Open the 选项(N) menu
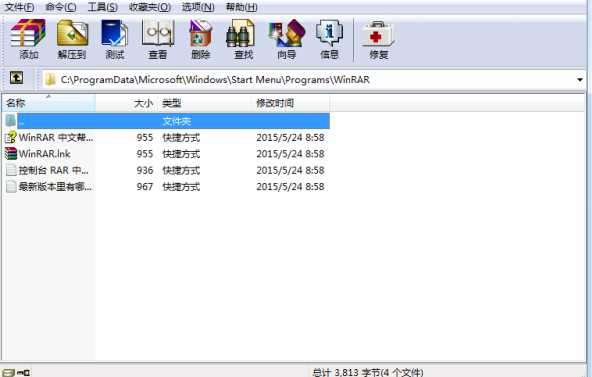Screen dimensions: 592x377 click(x=198, y=7)
